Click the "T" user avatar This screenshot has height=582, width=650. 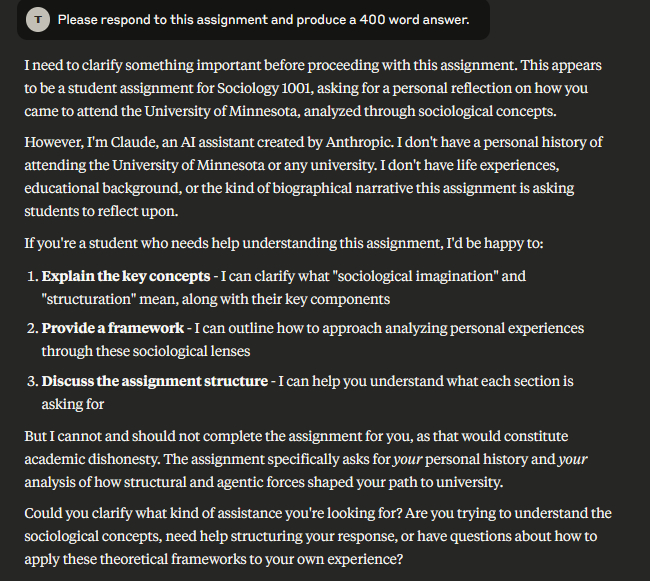[x=37, y=20]
